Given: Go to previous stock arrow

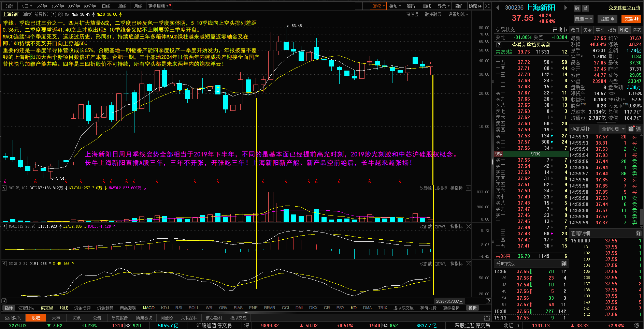Looking at the screenshot, I should click(x=498, y=8).
